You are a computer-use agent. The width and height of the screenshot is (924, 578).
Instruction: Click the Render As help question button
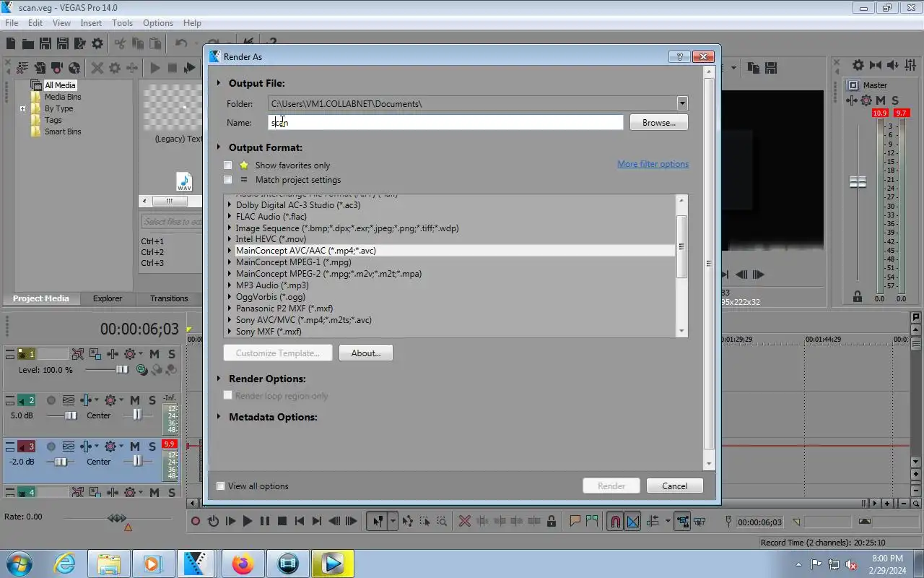click(x=679, y=56)
